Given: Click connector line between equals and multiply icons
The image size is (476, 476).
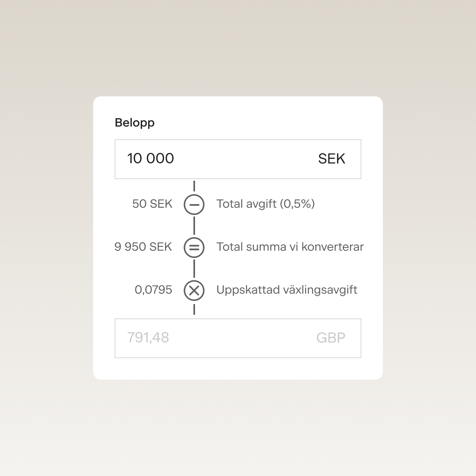Looking at the screenshot, I should (194, 269).
